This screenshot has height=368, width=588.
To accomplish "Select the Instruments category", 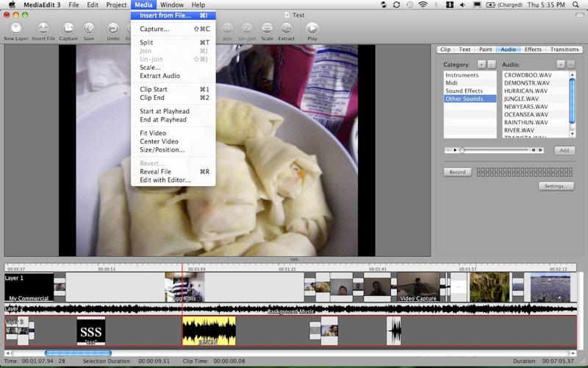I will [470, 75].
